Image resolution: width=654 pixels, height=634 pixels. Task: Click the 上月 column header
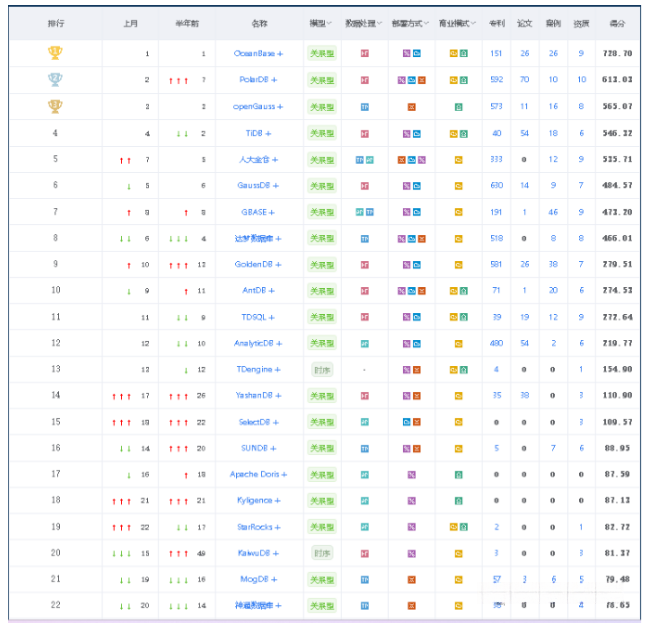131,23
